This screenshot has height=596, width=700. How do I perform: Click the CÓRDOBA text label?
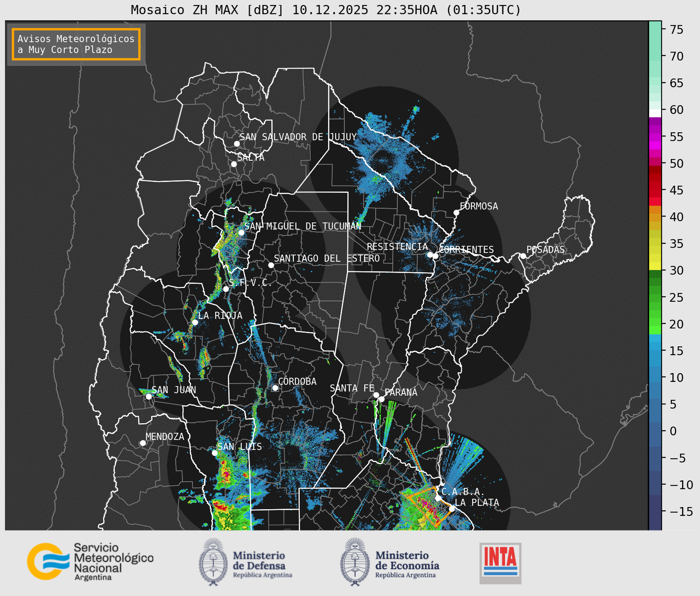click(297, 381)
